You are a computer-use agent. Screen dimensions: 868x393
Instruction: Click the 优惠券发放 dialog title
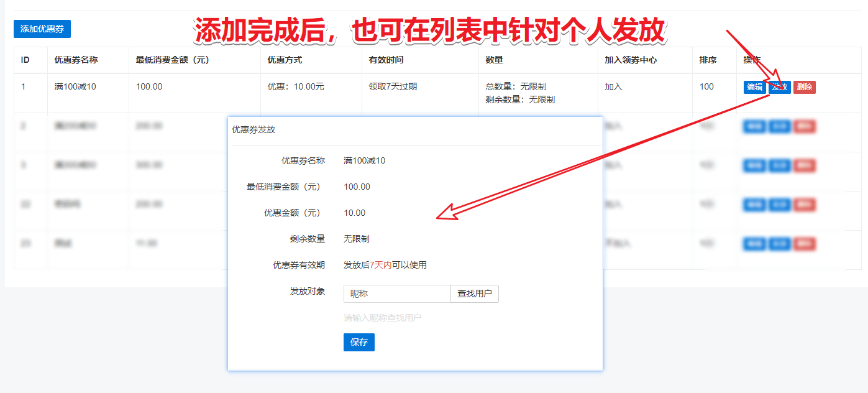(254, 129)
